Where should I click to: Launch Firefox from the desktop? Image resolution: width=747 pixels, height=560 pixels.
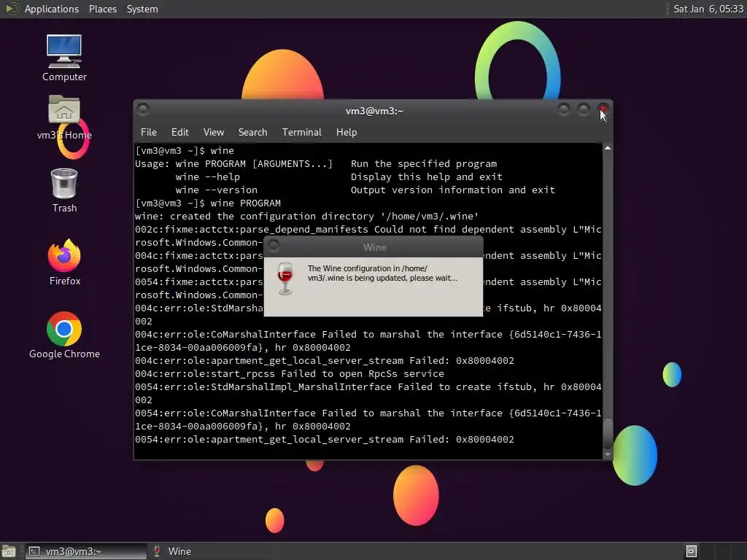tap(64, 262)
